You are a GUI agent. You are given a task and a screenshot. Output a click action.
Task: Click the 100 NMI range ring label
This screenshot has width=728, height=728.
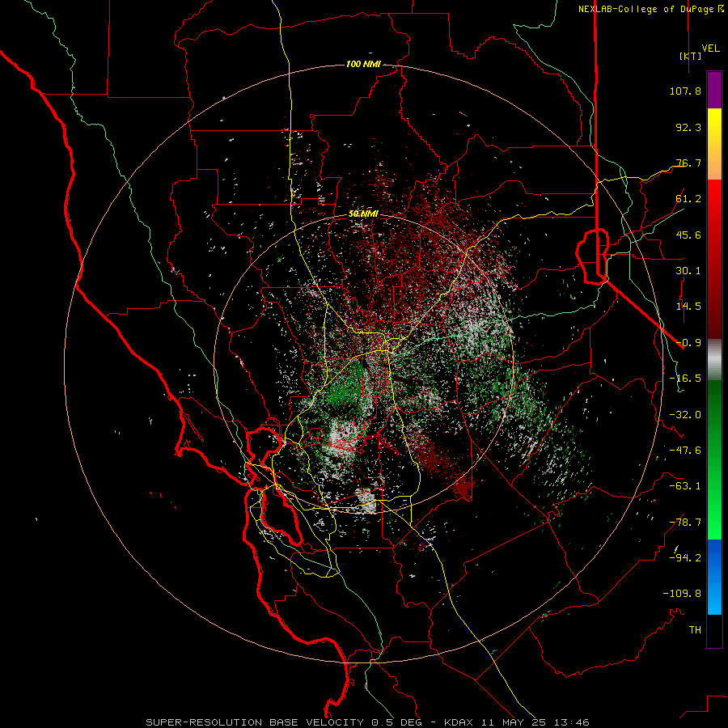(x=363, y=64)
